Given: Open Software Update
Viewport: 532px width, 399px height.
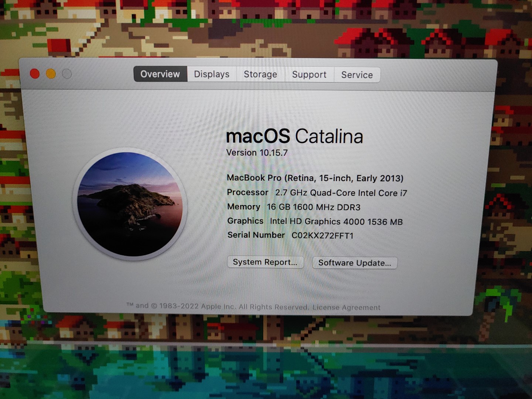Looking at the screenshot, I should pyautogui.click(x=355, y=263).
